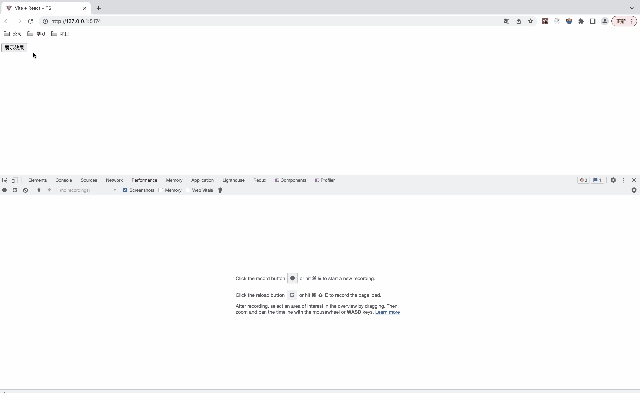Click the record button in the instructions text
640x393 pixels.
[x=292, y=278]
